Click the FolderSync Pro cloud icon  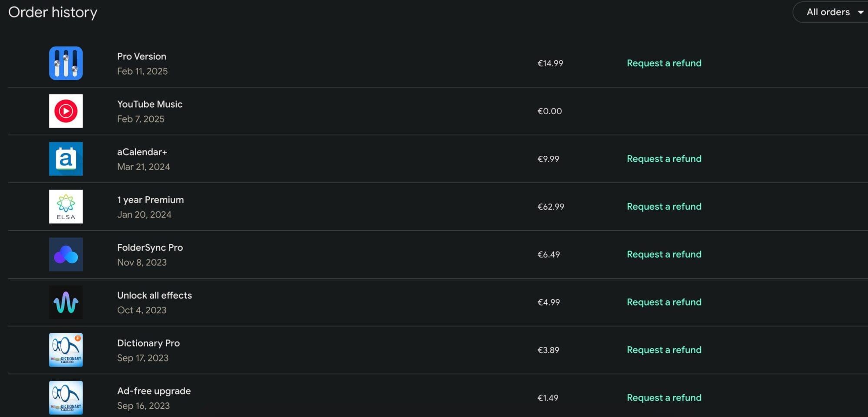66,254
